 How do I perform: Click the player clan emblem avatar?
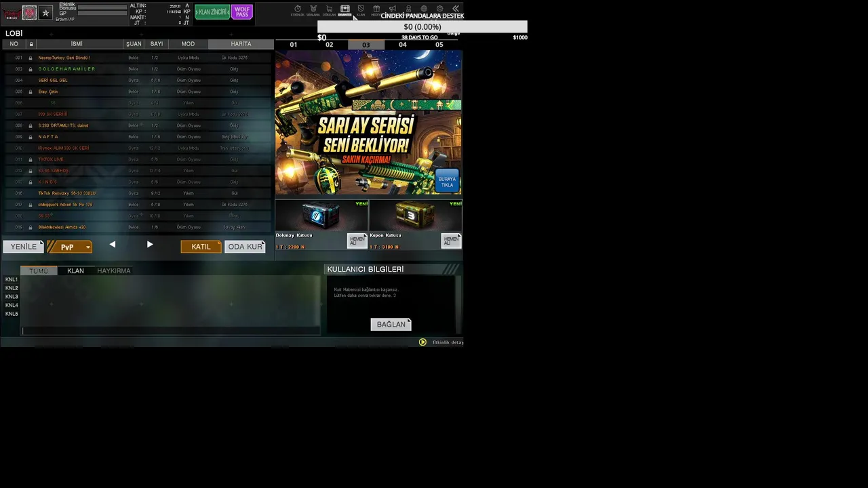29,13
